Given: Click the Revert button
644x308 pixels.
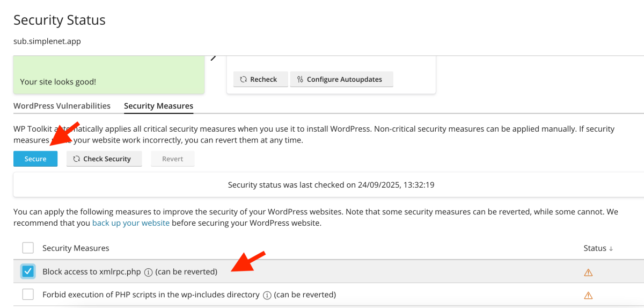Looking at the screenshot, I should pyautogui.click(x=172, y=159).
